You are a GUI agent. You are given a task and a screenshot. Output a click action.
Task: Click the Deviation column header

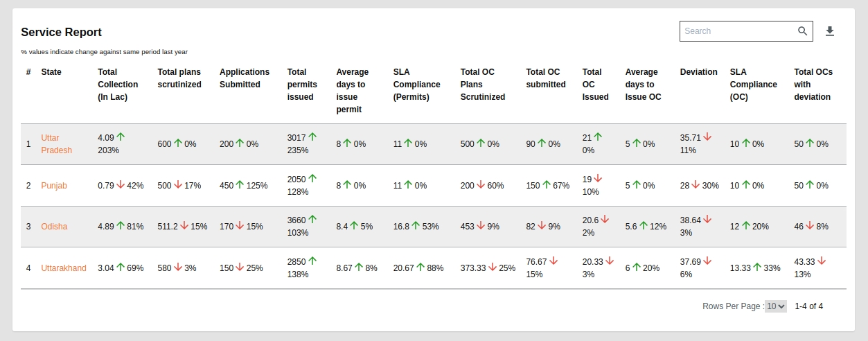698,72
